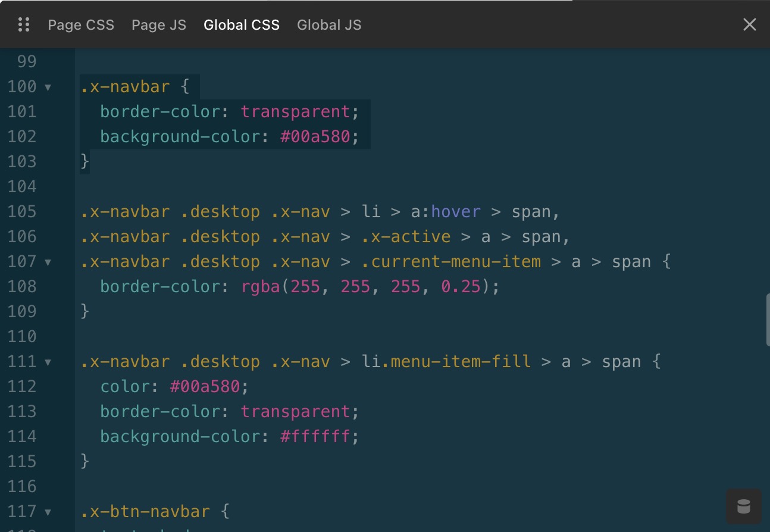Fold the .x-btn-navbar block at line 117
Screen dimensions: 770x532
point(48,512)
